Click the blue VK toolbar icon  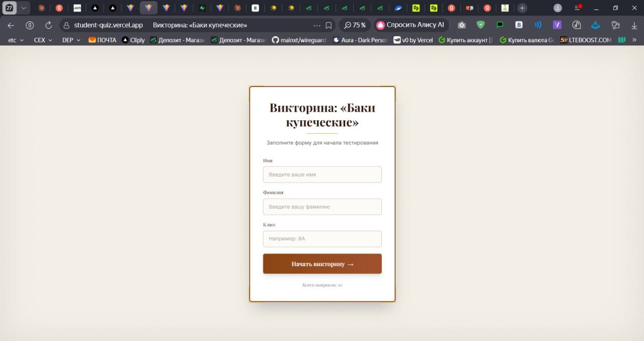tap(519, 25)
